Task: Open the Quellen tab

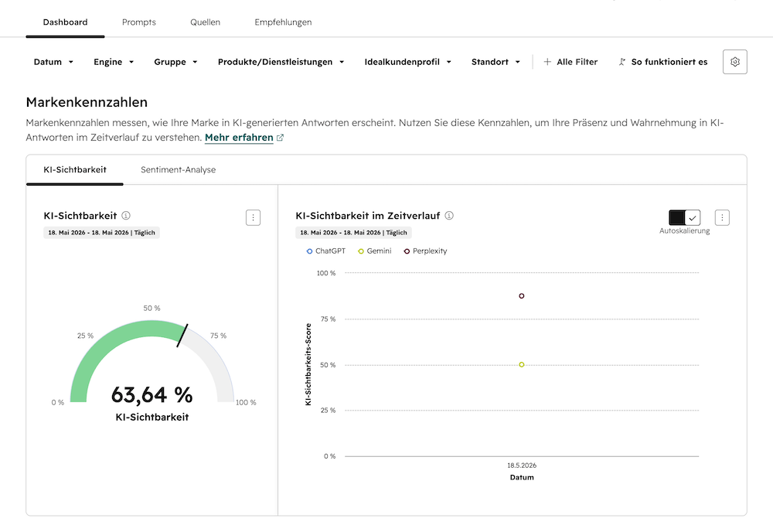Action: (x=205, y=22)
